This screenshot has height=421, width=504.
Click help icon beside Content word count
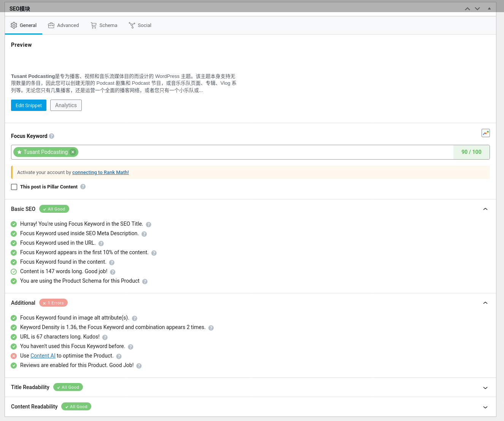point(113,272)
